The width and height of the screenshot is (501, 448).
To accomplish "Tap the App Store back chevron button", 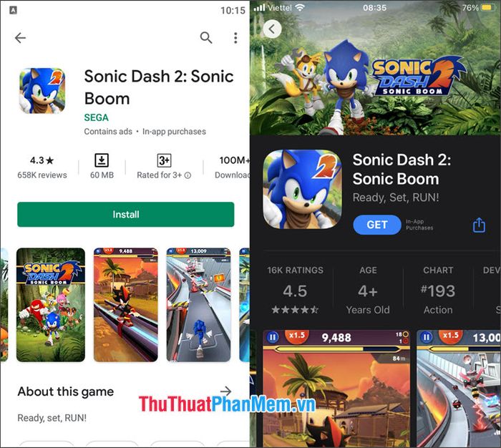I will (272, 29).
